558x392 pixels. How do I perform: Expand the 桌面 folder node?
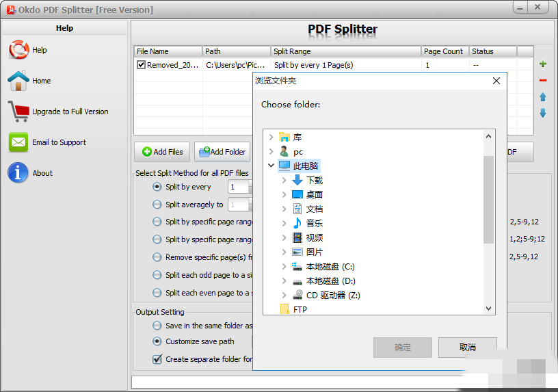[x=284, y=194]
